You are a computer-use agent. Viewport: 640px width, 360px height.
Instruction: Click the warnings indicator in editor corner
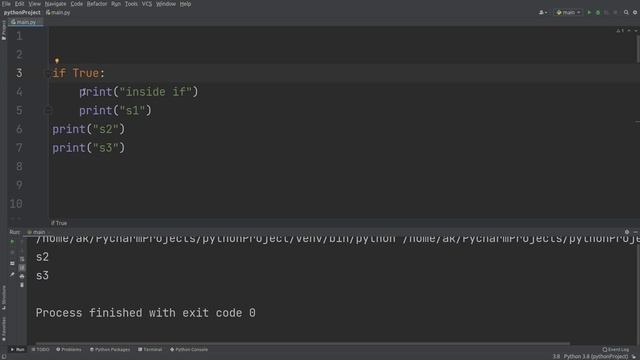tap(620, 31)
